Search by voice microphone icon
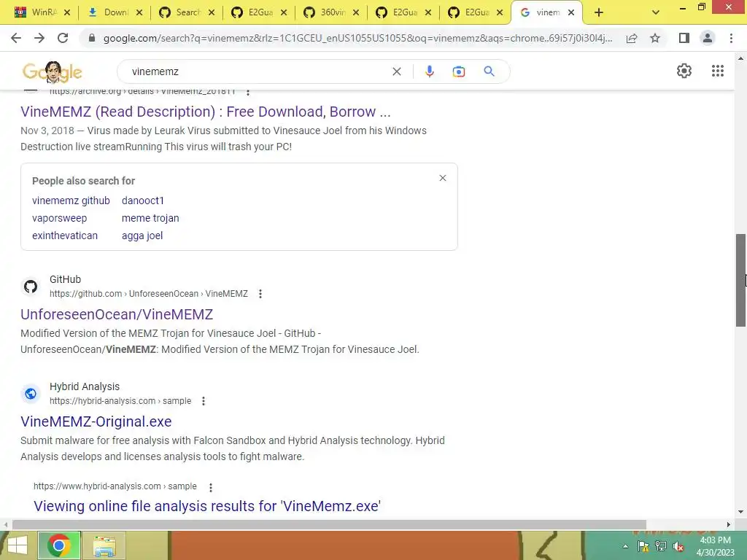747x560 pixels. point(429,71)
